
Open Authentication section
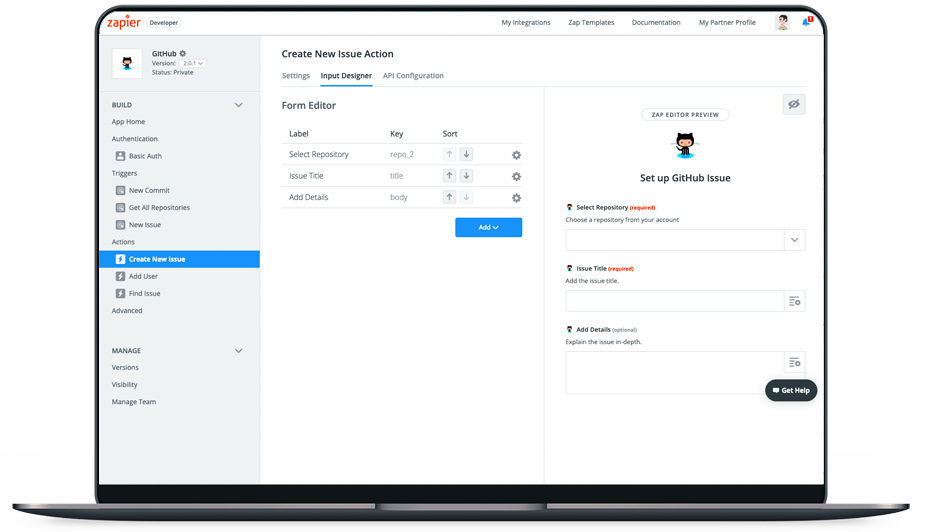[135, 139]
